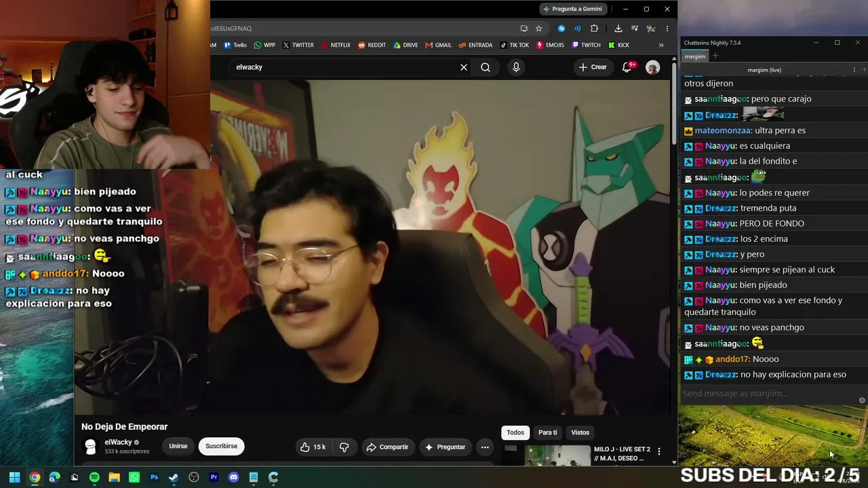This screenshot has height=488, width=868.
Task: Click the Compartir button
Action: pos(387,447)
